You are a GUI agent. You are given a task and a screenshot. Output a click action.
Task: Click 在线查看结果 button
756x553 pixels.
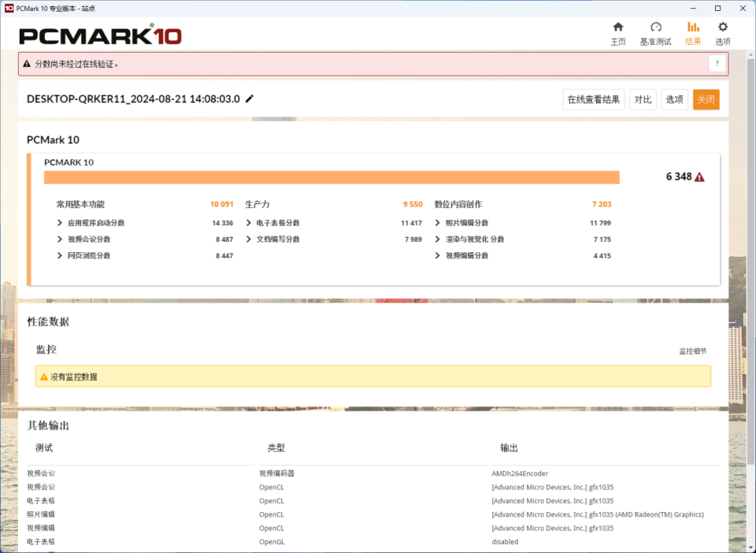click(594, 99)
